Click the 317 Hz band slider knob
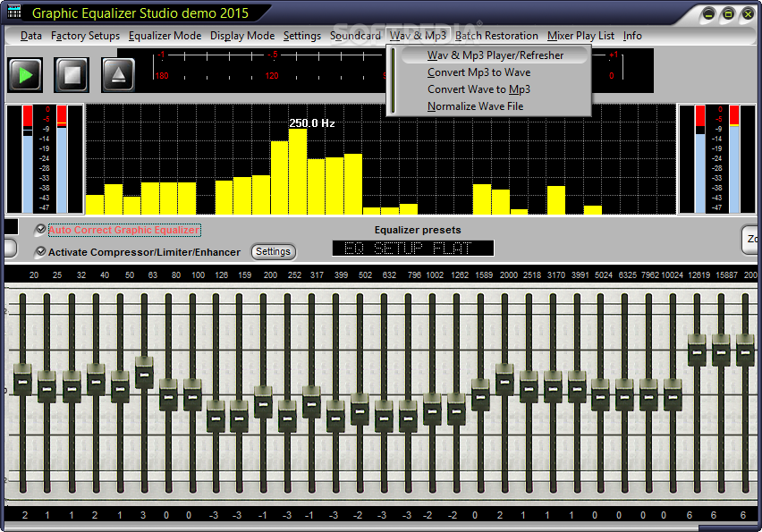This screenshot has width=762, height=532. (311, 401)
